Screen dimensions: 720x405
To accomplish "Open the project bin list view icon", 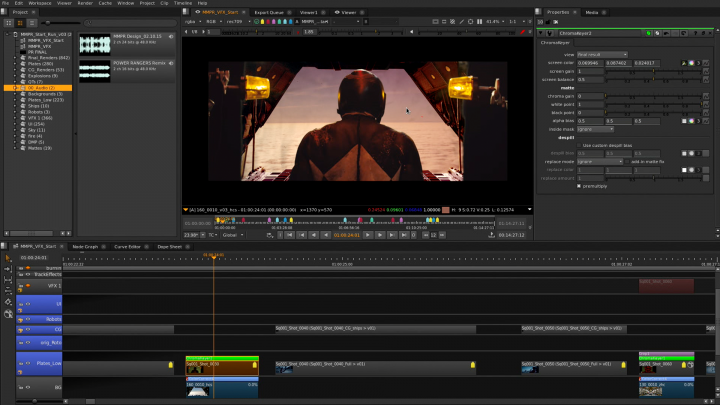I will [x=9, y=22].
